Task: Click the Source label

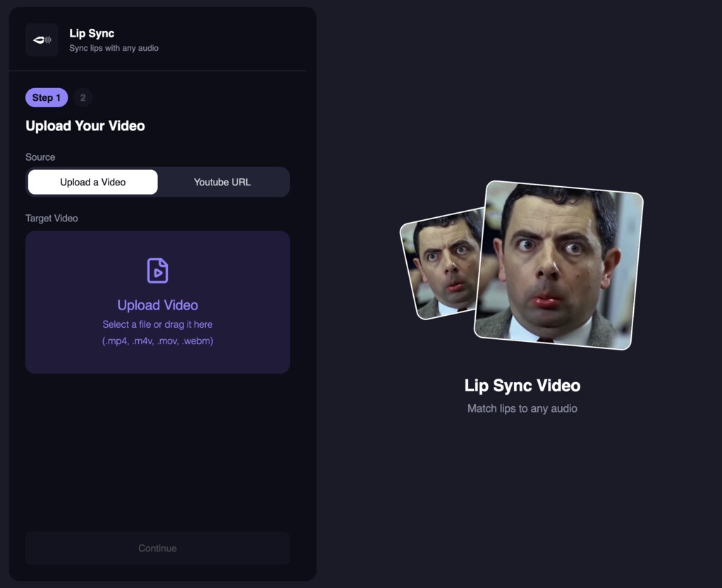Action: click(40, 157)
